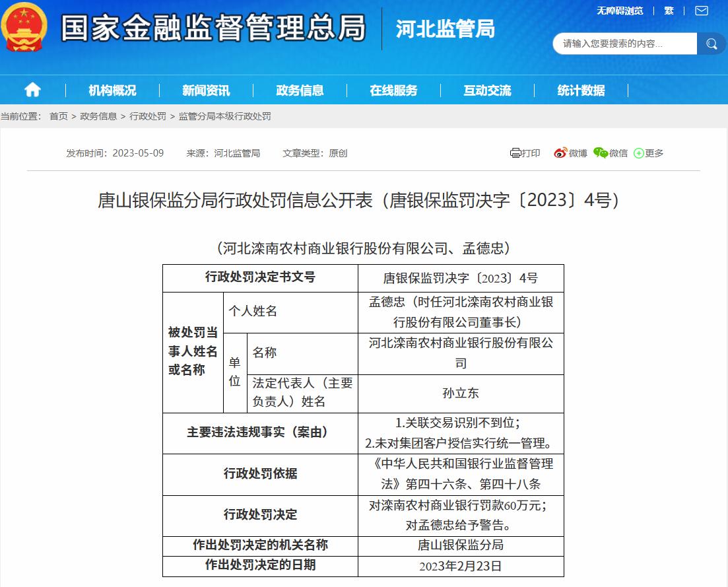Screen dimensions: 728x587
Task: Click the 文章类型：原创 text
Action: coord(315,153)
